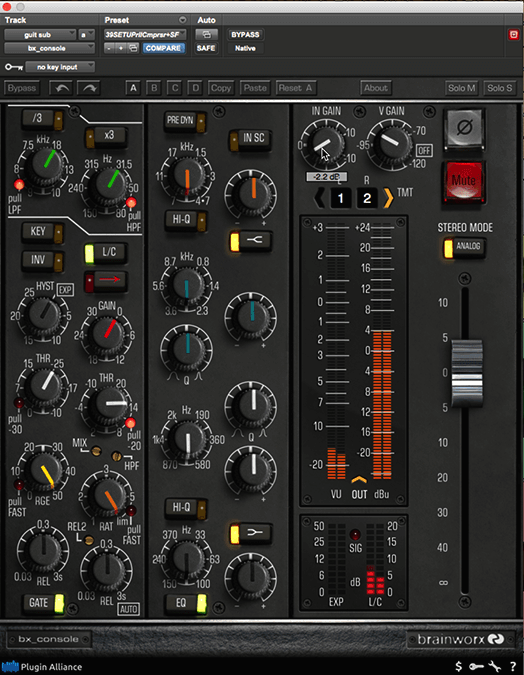Toggle the /3 filter switch
The image size is (524, 675).
coord(43,119)
